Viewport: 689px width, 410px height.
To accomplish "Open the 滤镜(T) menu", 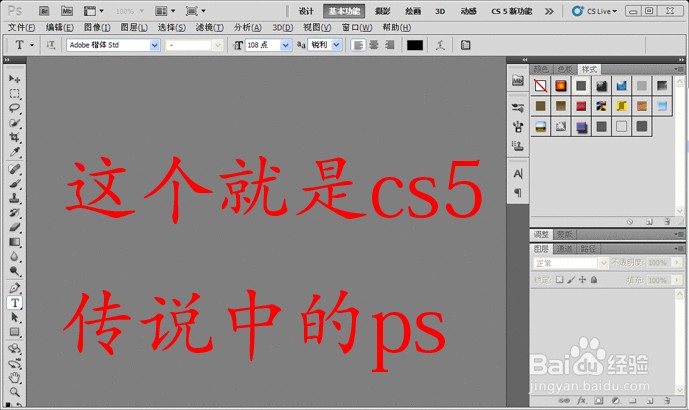I will (x=210, y=27).
